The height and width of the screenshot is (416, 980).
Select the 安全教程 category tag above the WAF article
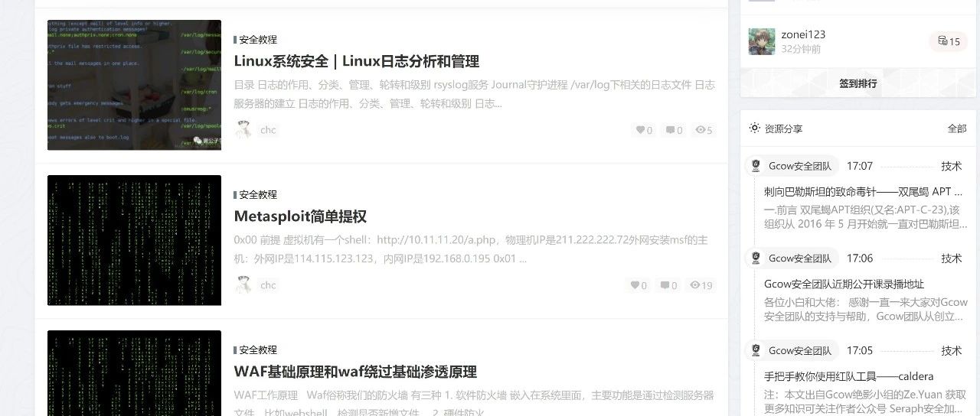coord(257,349)
